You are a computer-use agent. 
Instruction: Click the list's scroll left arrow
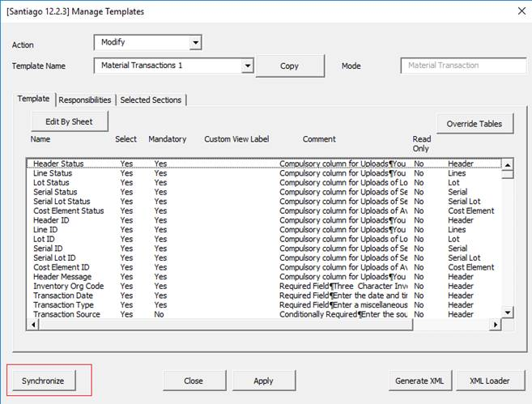(x=33, y=325)
